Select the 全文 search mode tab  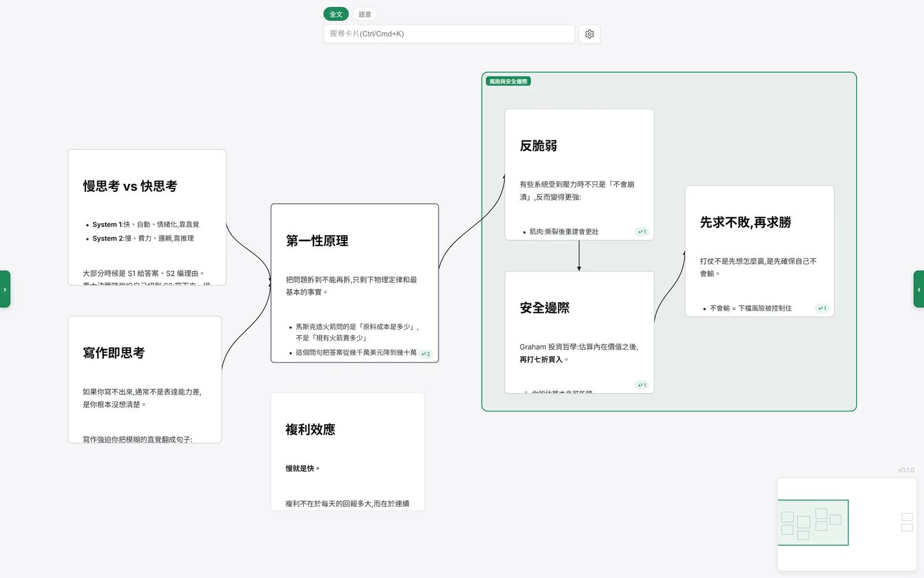click(336, 14)
